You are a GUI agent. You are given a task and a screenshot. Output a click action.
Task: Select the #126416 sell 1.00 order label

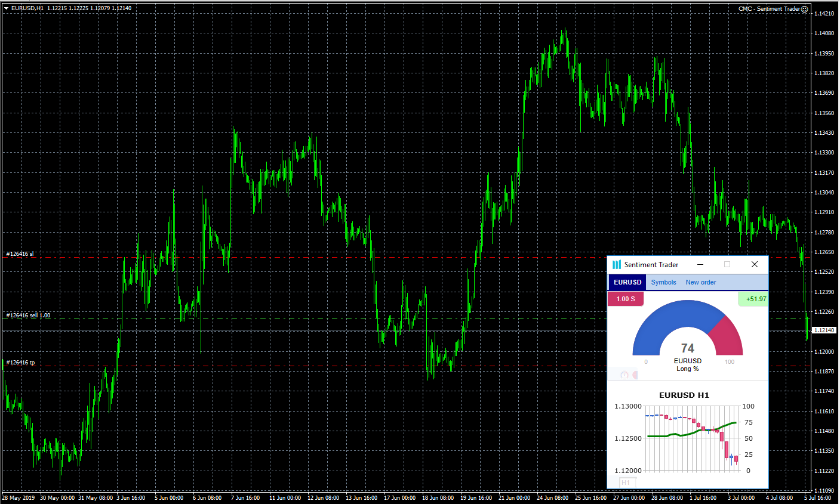click(28, 315)
